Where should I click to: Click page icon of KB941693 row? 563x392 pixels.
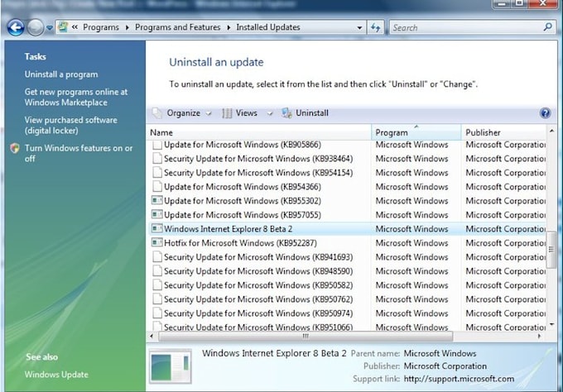point(157,256)
